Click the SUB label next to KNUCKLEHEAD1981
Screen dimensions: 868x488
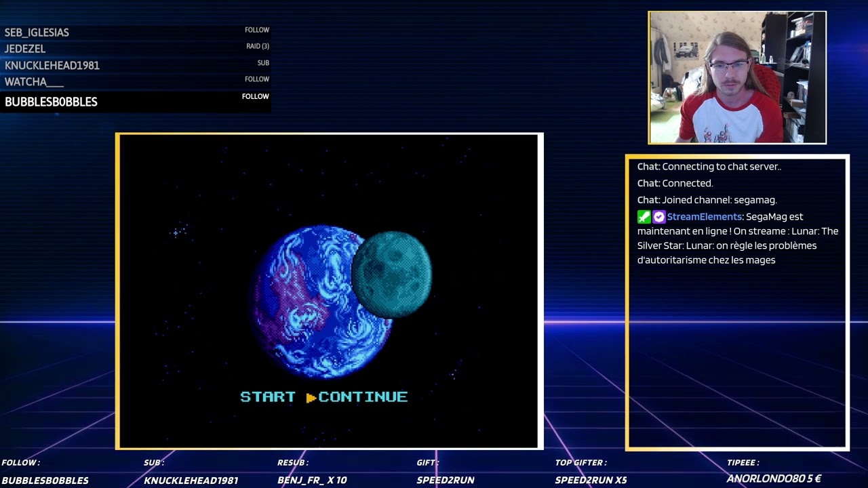click(263, 62)
